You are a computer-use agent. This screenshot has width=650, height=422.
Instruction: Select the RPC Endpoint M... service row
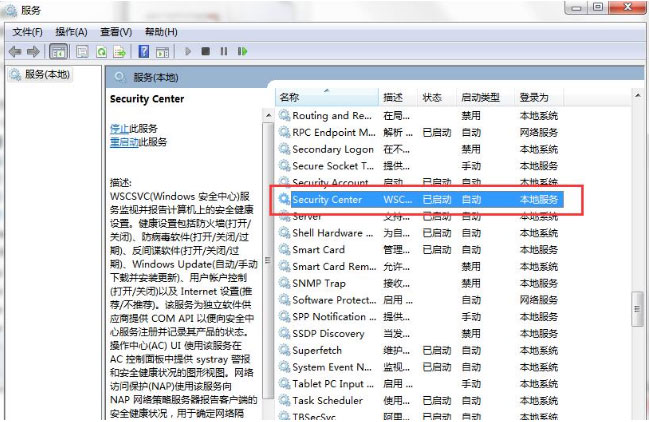pyautogui.click(x=419, y=133)
